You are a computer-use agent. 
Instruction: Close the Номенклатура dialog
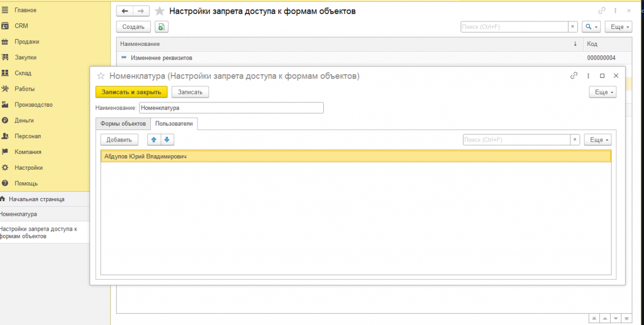(x=616, y=75)
